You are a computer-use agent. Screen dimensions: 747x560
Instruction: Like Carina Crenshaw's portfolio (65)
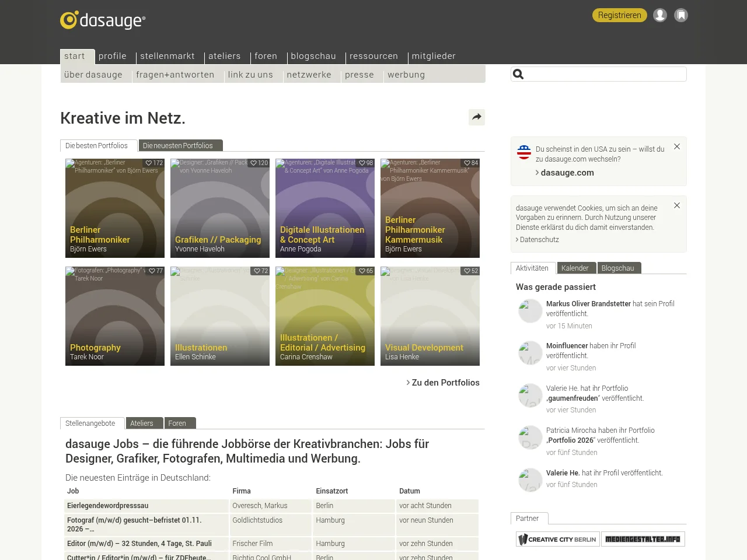pyautogui.click(x=366, y=271)
